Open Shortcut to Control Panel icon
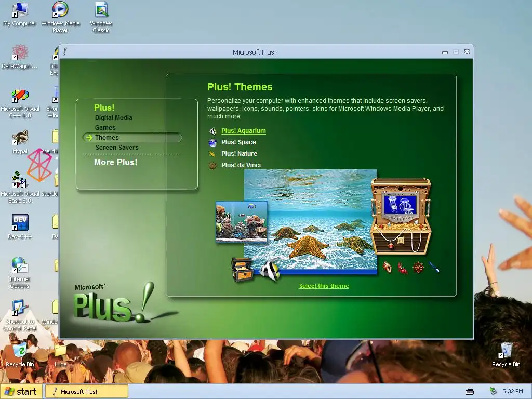The image size is (532, 399). (20, 315)
